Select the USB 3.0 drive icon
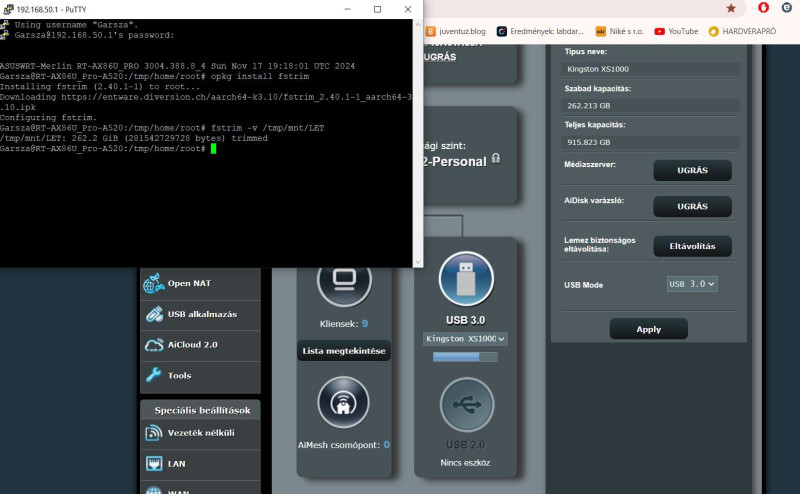 (x=466, y=279)
